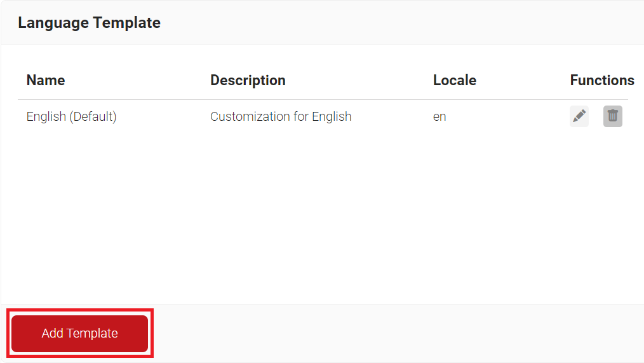Screen dimensions: 644x363
Task: Click the Description column header
Action: pyautogui.click(x=248, y=80)
